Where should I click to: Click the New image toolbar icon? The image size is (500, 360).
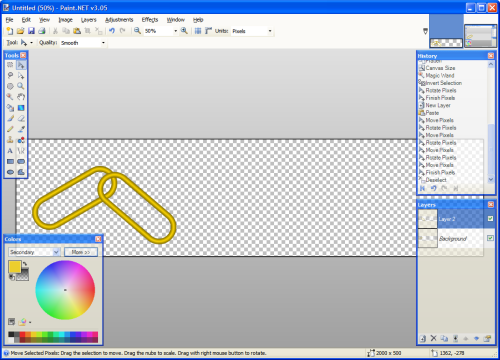[10, 31]
